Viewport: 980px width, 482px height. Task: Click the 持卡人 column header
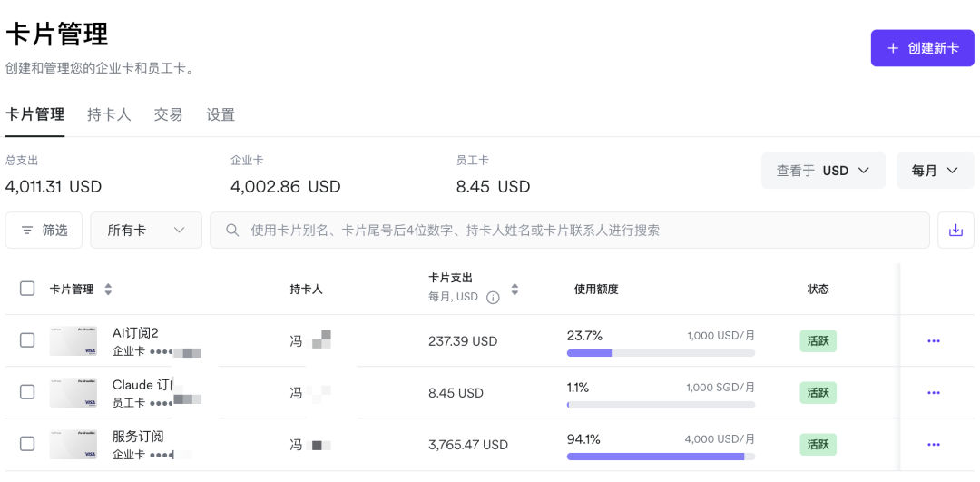[307, 290]
